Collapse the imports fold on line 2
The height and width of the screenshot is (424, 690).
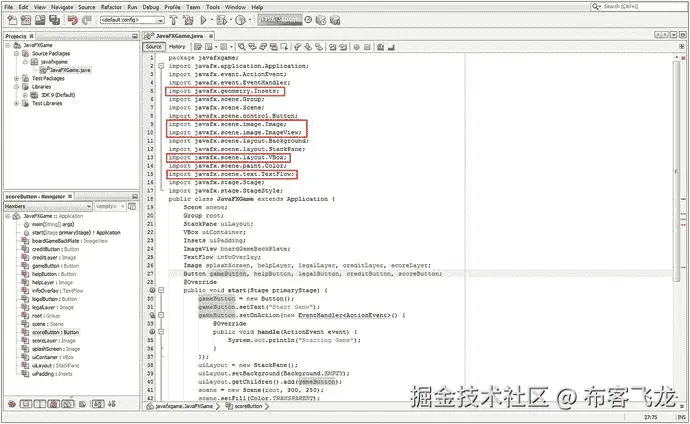(161, 66)
